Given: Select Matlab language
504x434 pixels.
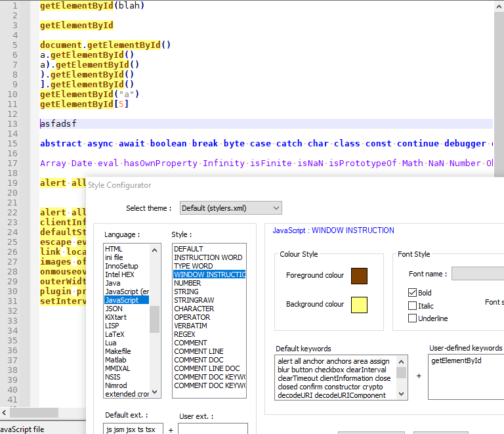Looking at the screenshot, I should tap(127, 360).
